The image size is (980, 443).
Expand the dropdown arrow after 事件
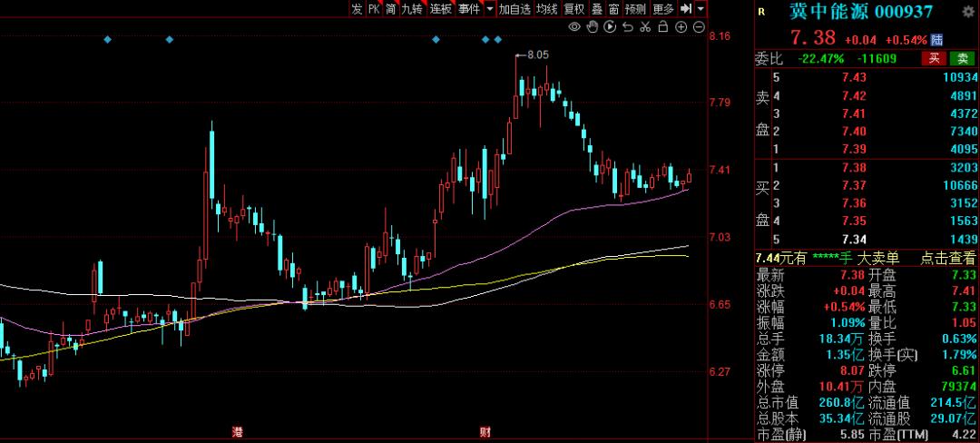click(x=490, y=8)
